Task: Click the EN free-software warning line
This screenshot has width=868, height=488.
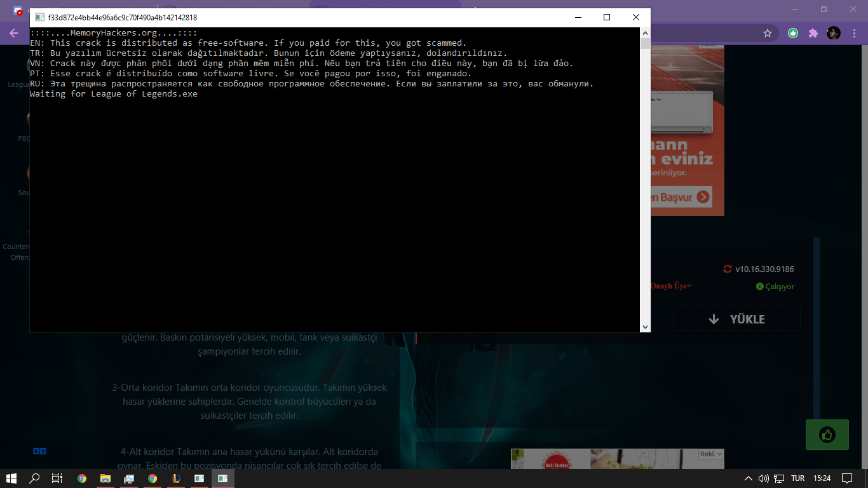Action: pyautogui.click(x=248, y=43)
